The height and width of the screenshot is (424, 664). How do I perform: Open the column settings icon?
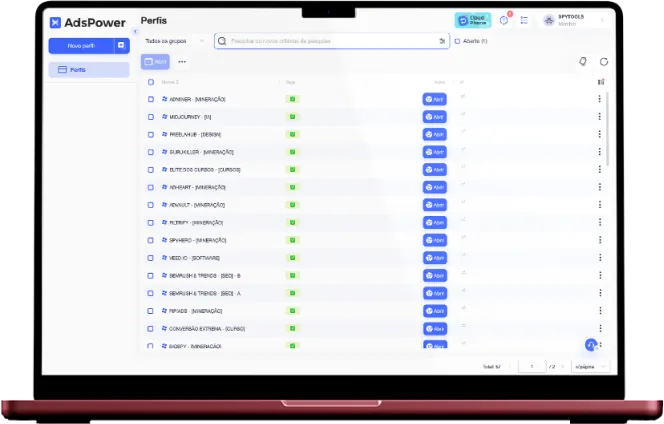click(x=601, y=82)
